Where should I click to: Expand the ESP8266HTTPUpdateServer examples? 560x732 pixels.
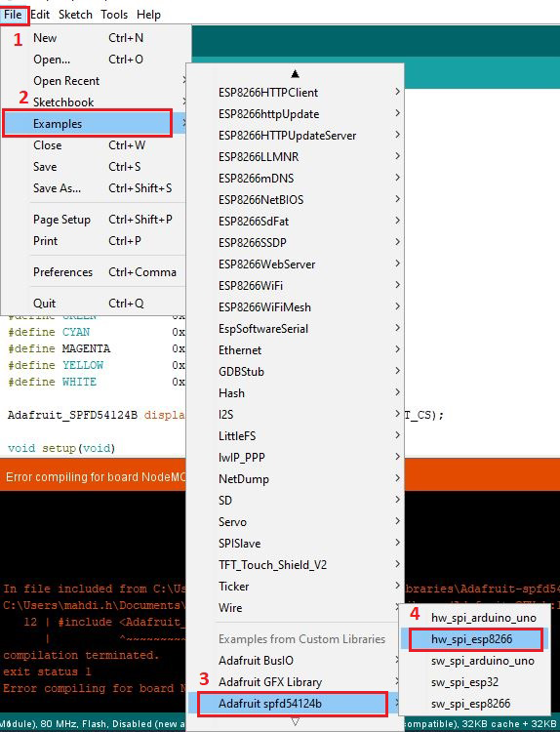point(295,136)
